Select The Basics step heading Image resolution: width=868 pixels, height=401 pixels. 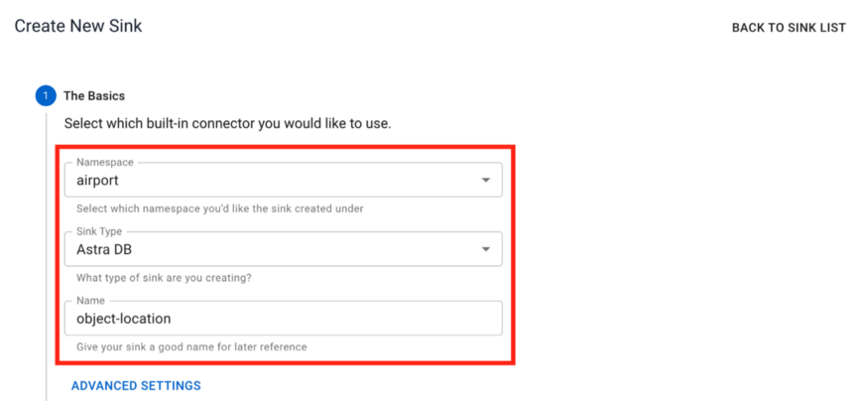coord(94,96)
